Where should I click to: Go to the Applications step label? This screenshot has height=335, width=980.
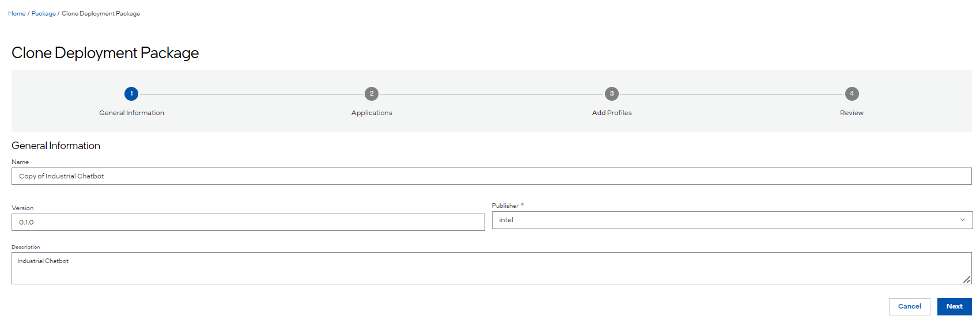[x=372, y=113]
